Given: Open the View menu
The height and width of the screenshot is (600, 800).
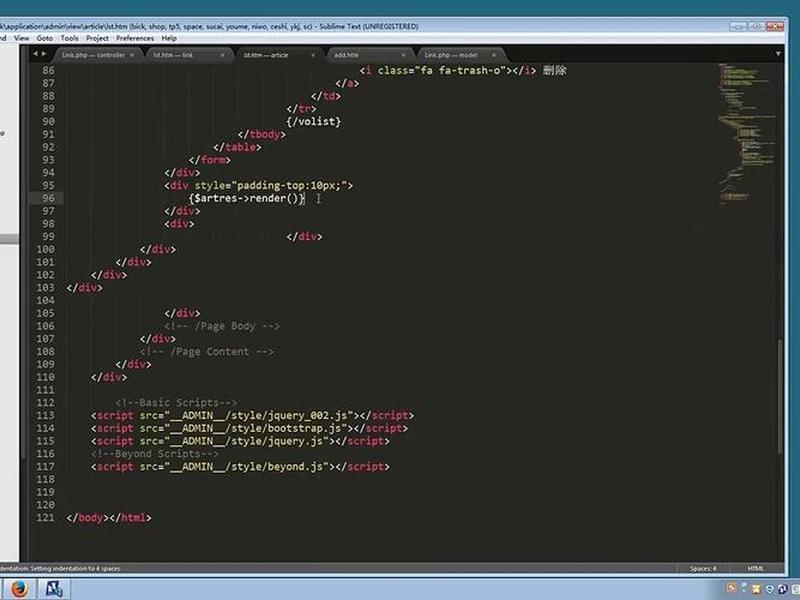Looking at the screenshot, I should point(21,38).
